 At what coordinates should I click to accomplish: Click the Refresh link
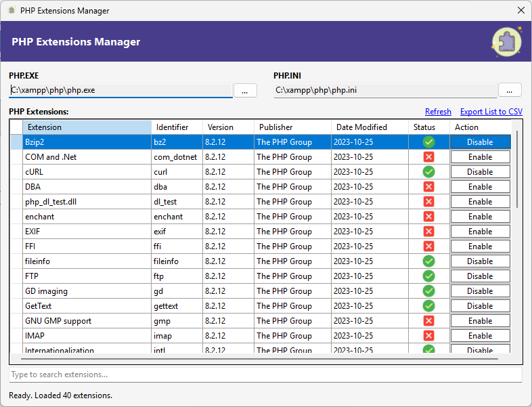(x=438, y=112)
